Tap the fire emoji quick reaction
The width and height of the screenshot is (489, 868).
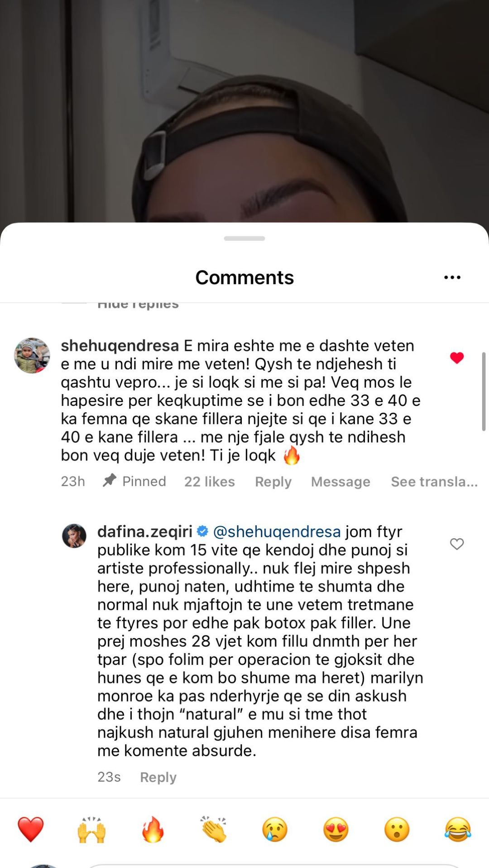pos(153,830)
